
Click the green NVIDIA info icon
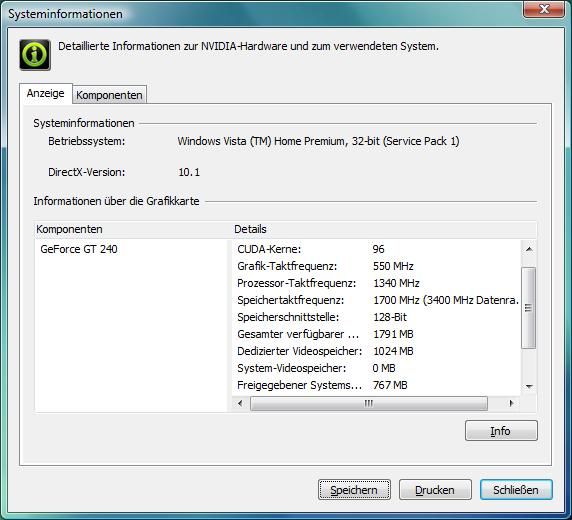tap(35, 55)
